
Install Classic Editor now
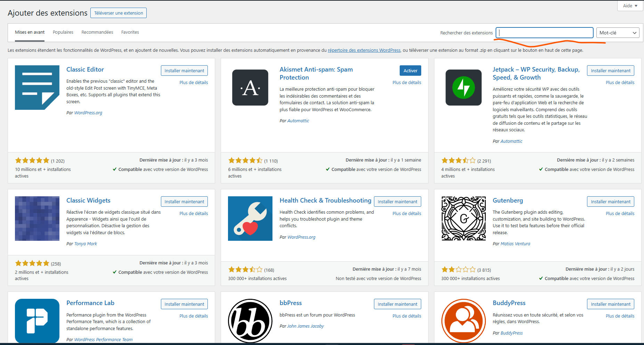(184, 71)
